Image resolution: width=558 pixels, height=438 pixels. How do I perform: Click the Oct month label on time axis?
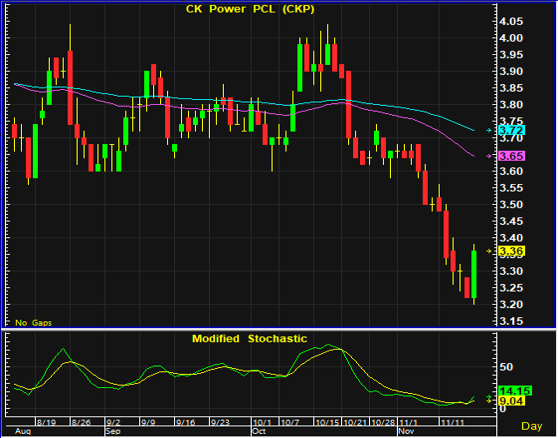(259, 431)
